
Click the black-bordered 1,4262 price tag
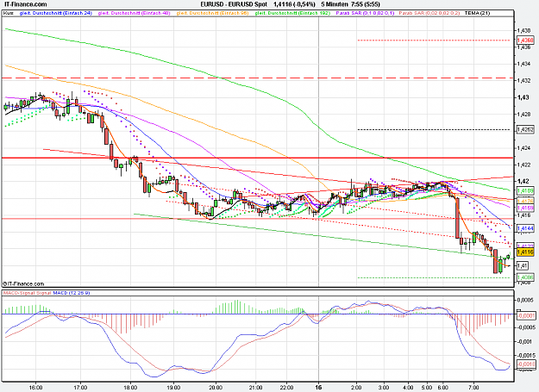point(525,130)
